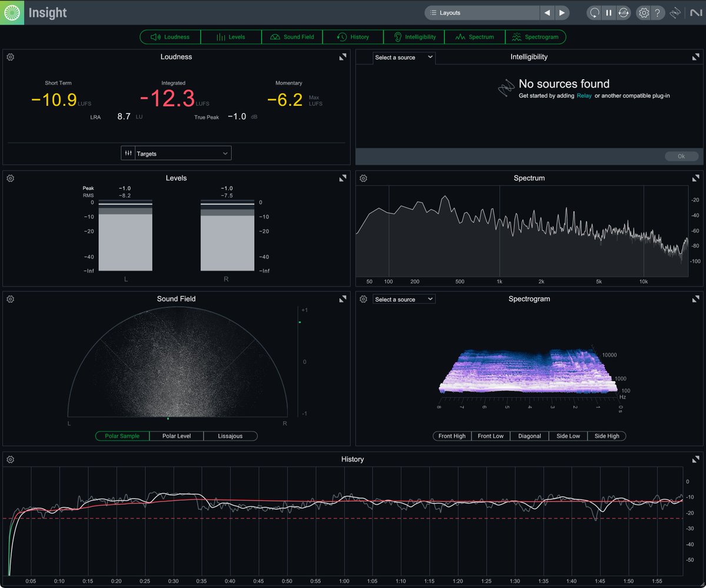Toggle the Spectrum module button
Viewport: 706px width, 588px height.
(475, 37)
